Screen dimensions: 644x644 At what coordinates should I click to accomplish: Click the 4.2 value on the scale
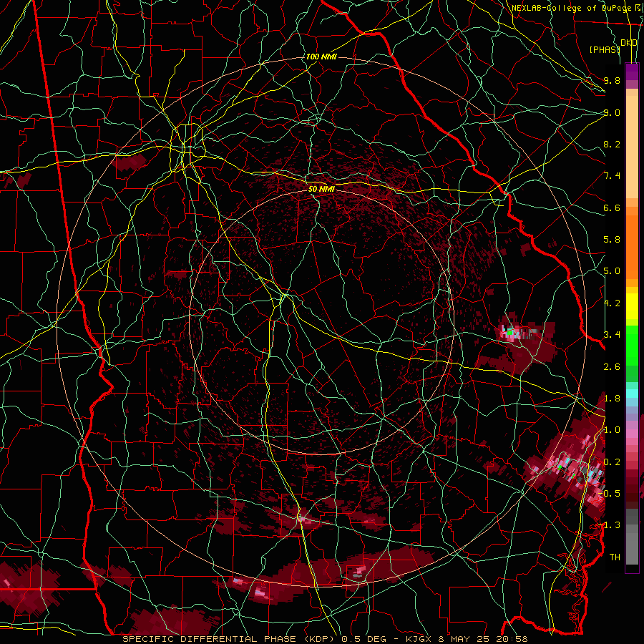tap(612, 303)
